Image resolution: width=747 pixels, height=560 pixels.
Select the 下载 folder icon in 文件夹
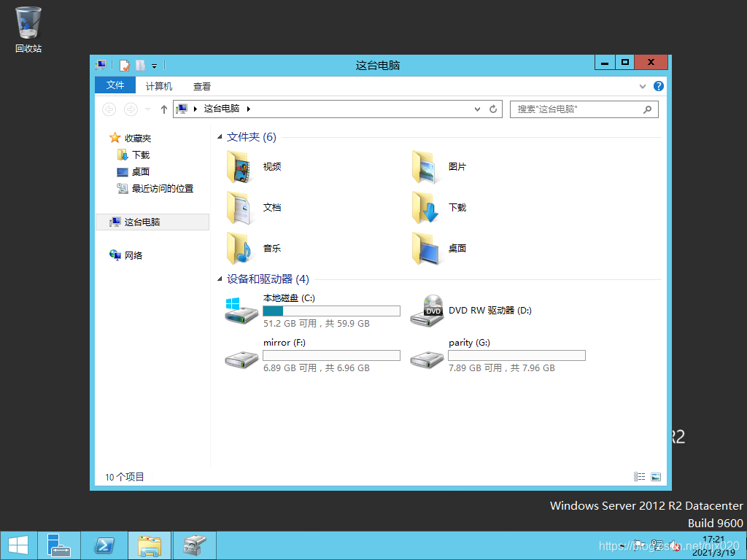tap(425, 208)
